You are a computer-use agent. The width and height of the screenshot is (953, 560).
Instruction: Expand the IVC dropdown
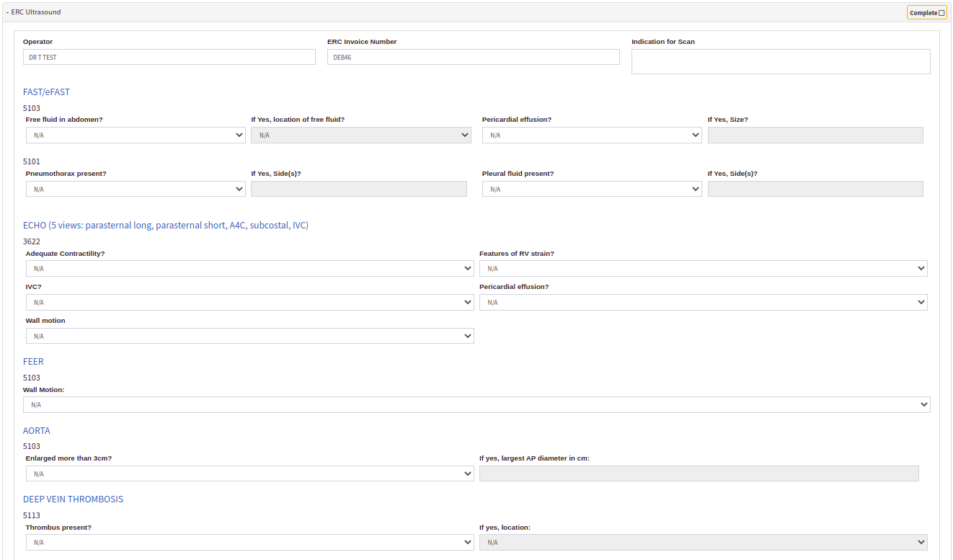tap(249, 303)
